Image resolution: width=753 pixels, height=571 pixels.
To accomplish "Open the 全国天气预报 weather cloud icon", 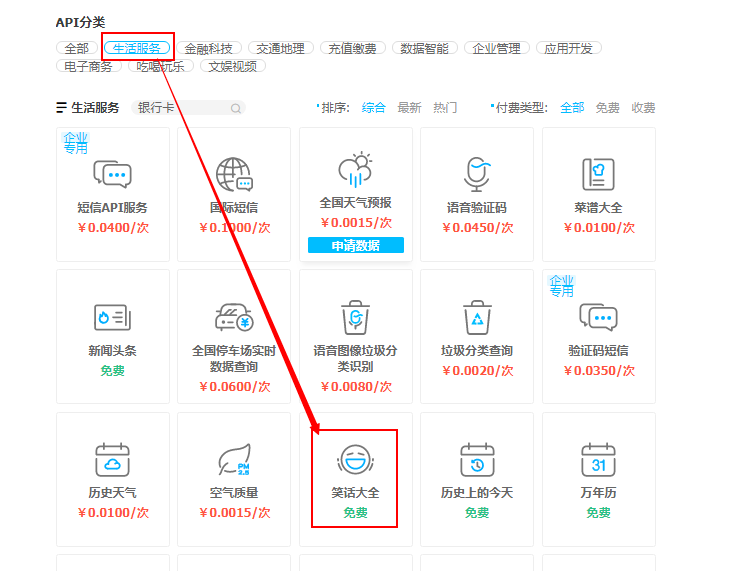I will [355, 170].
